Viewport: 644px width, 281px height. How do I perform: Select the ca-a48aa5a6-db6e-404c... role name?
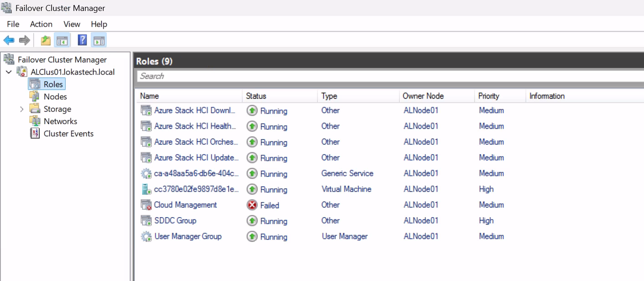(196, 173)
